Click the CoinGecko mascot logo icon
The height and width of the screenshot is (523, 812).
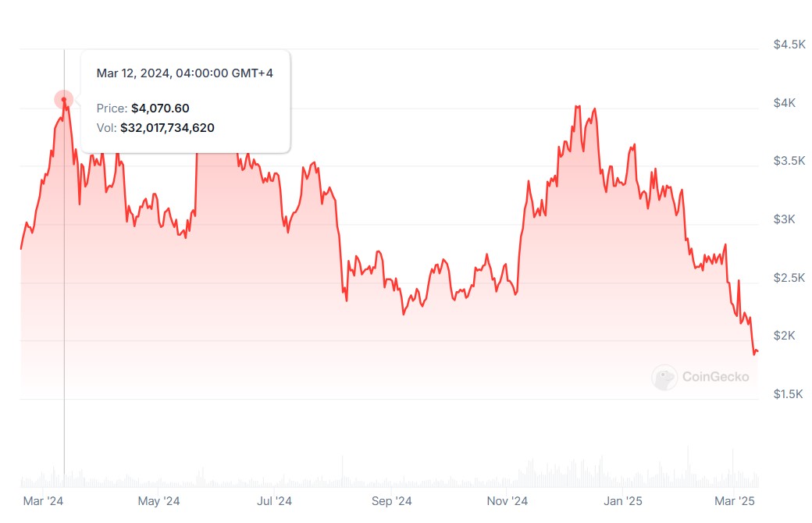coord(664,378)
